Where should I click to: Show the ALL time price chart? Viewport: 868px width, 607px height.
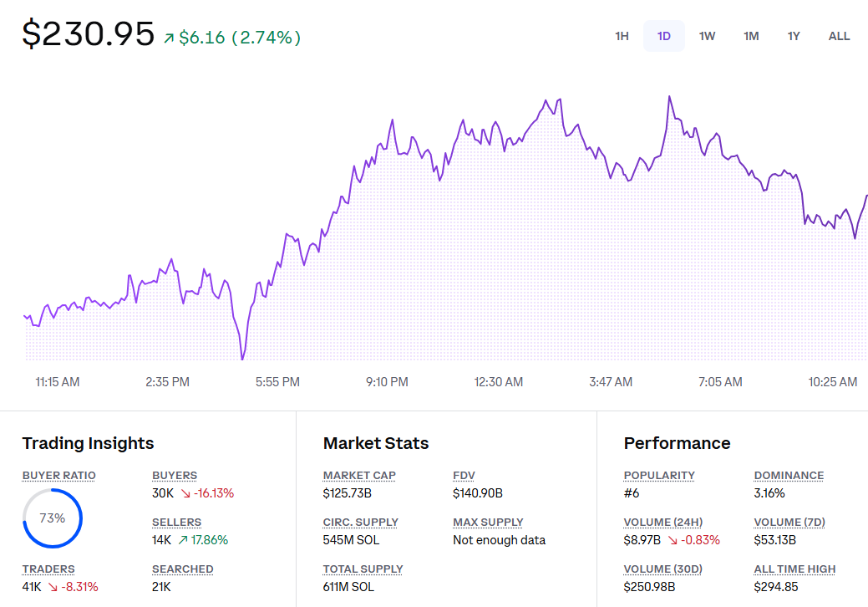coord(839,36)
